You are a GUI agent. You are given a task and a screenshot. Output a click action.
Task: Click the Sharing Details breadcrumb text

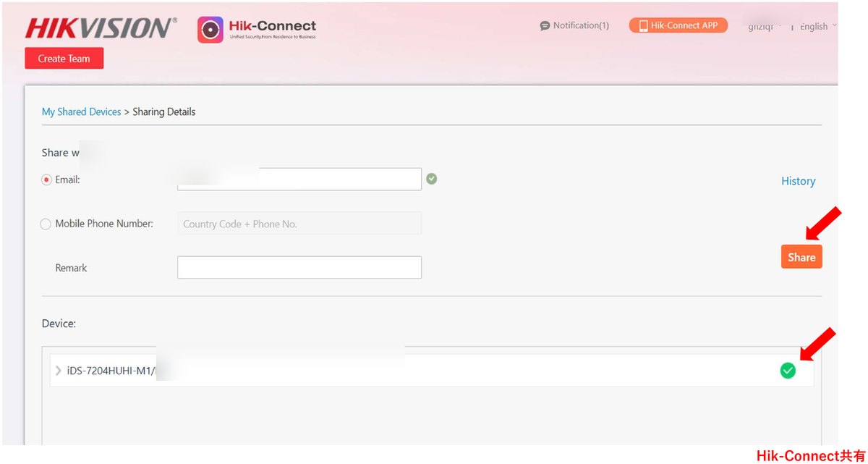point(164,111)
